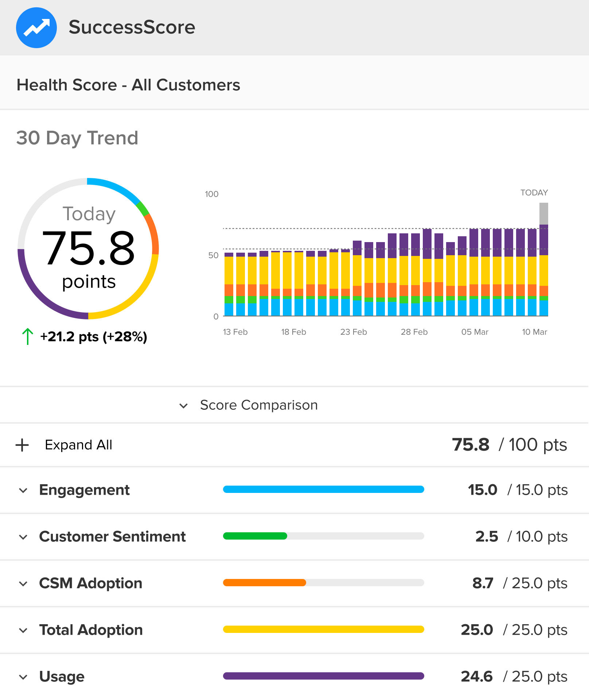Open the CSM Adoption breakdown

23,583
